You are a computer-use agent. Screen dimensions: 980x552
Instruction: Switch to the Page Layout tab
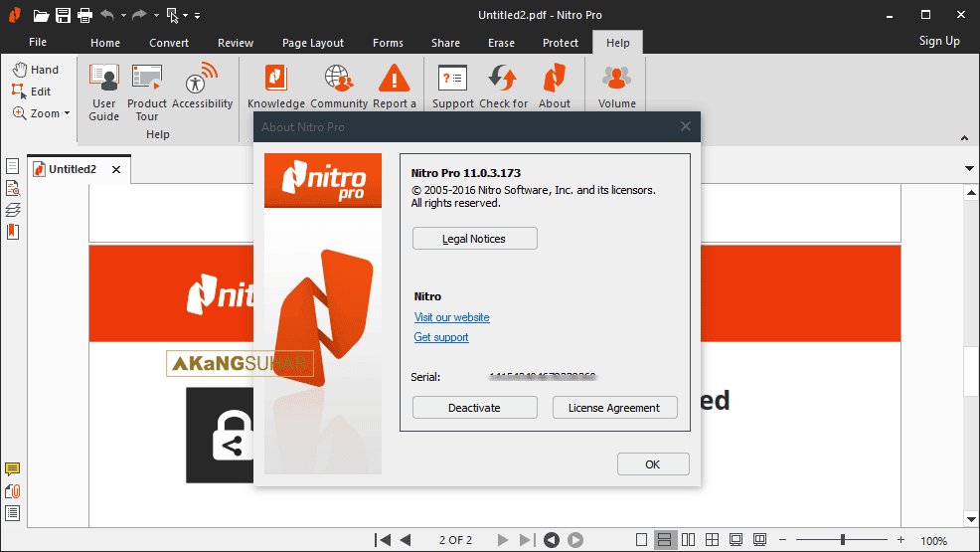pos(312,43)
